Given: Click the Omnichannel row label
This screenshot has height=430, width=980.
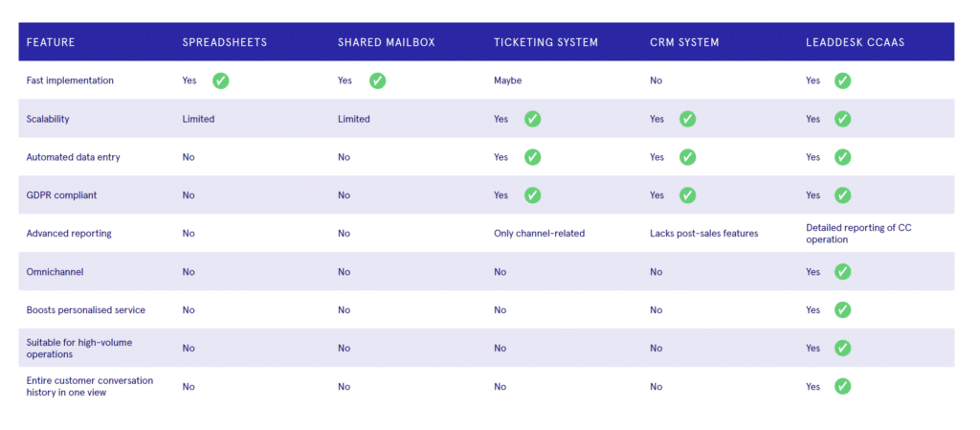Looking at the screenshot, I should pyautogui.click(x=55, y=272).
